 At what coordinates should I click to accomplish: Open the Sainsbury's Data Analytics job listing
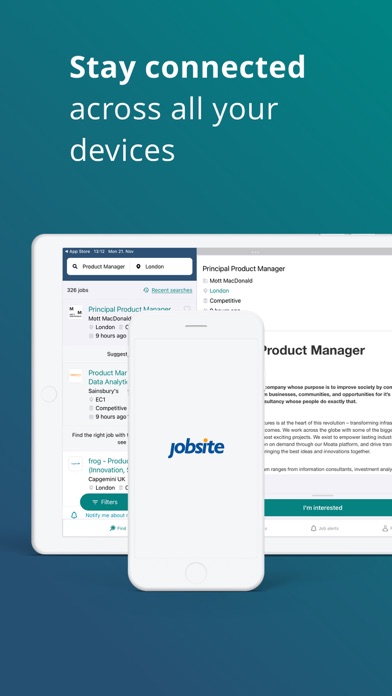tap(108, 377)
